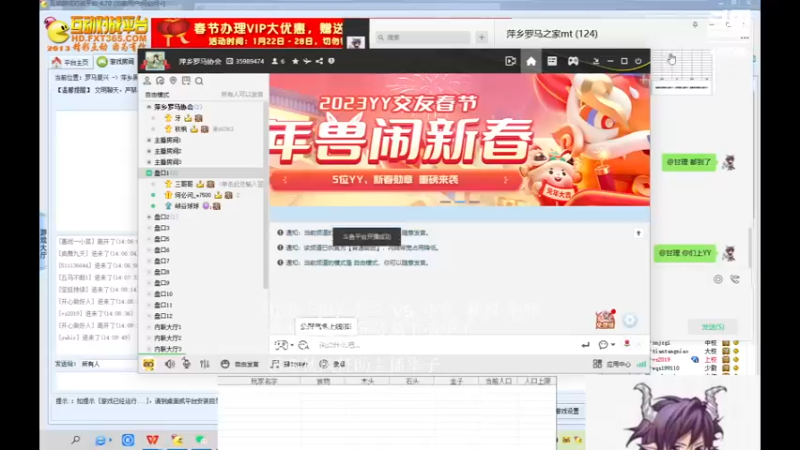Click the send enter arrow icon in chat
This screenshot has width=800, height=450.
585,345
